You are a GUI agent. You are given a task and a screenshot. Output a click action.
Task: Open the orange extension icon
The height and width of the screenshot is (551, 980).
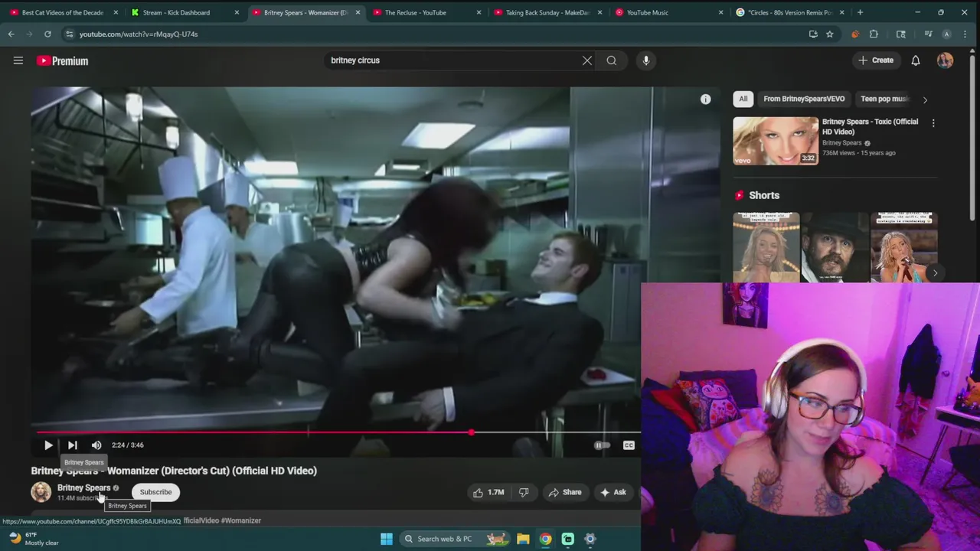(855, 34)
